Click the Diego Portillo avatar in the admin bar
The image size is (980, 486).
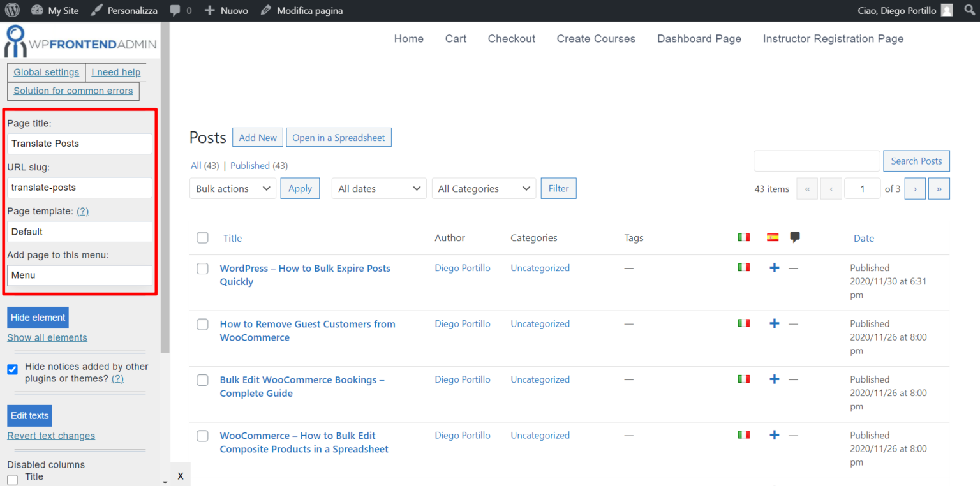946,10
